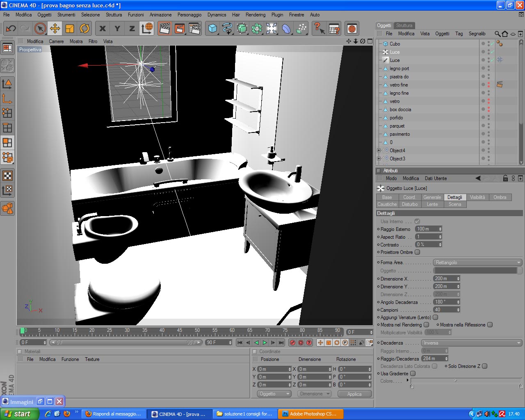Lock the X axis icon
The image size is (525, 420).
coord(103,28)
